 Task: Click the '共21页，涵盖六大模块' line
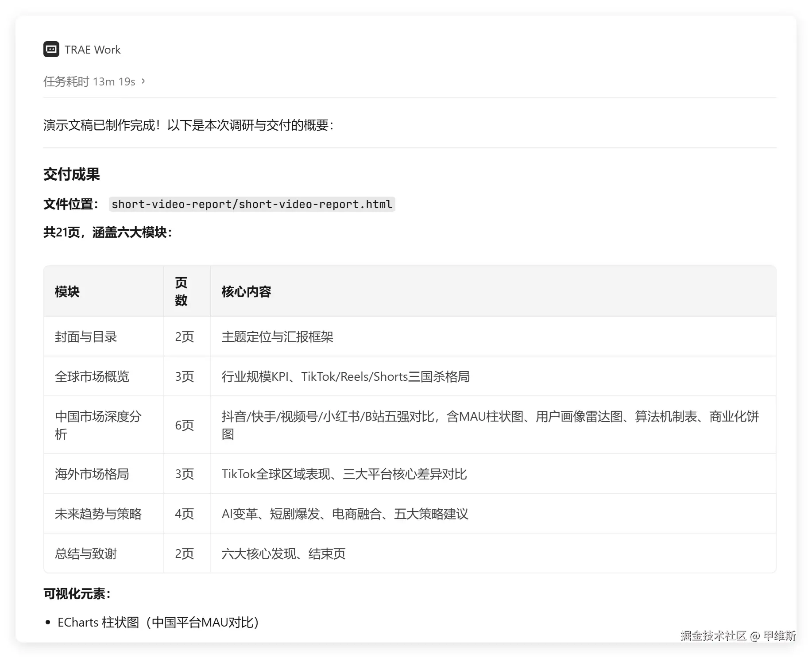[x=108, y=232]
